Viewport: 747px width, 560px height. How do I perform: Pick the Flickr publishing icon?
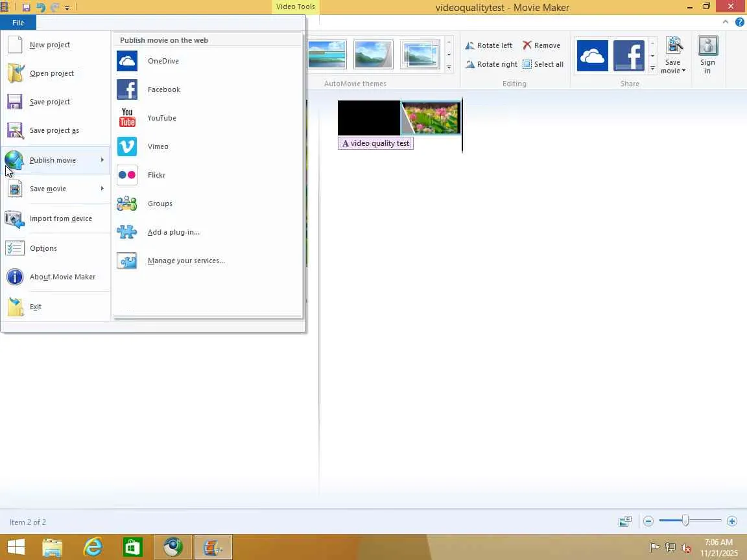point(127,175)
